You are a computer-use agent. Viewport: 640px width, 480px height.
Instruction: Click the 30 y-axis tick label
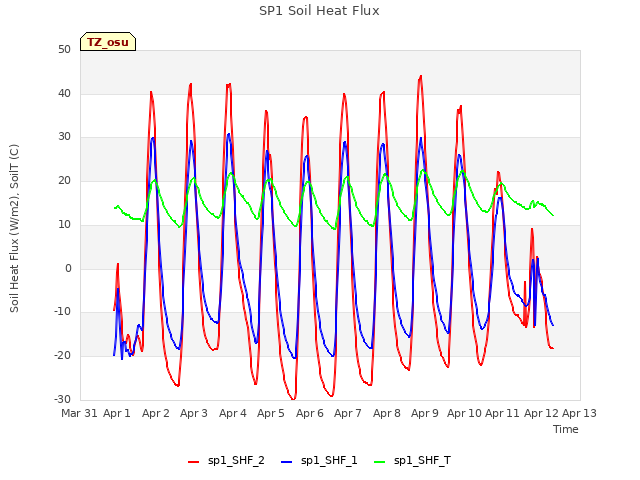(x=64, y=137)
